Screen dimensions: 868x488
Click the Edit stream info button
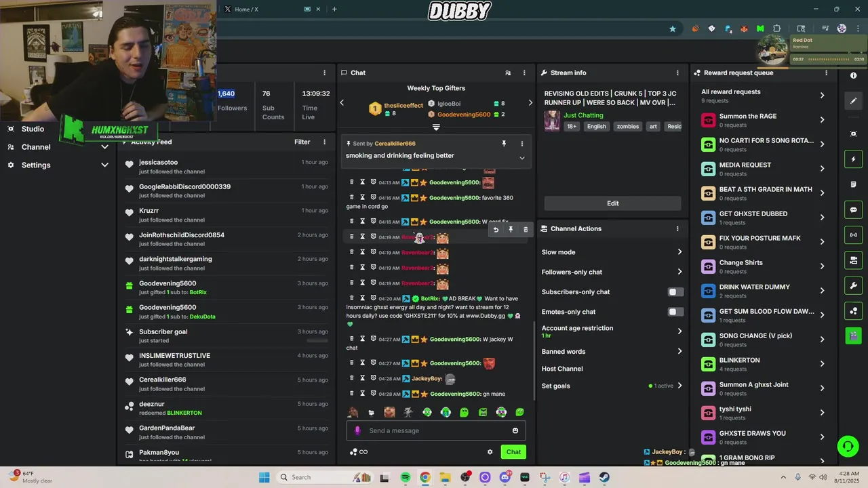pyautogui.click(x=612, y=203)
